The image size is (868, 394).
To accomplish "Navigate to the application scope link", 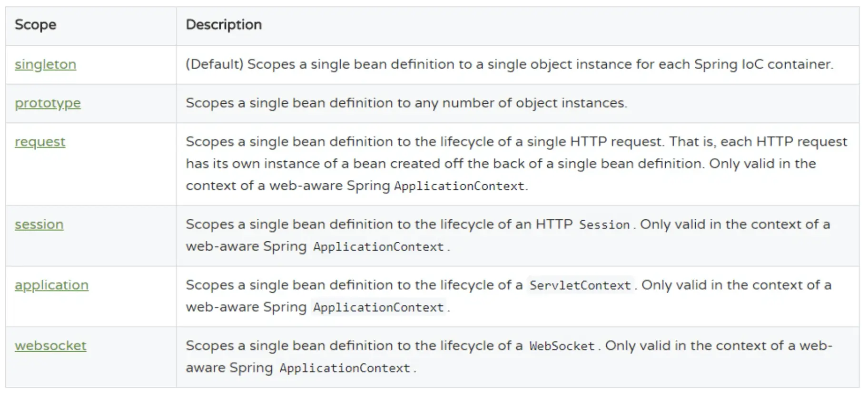I will tap(51, 285).
